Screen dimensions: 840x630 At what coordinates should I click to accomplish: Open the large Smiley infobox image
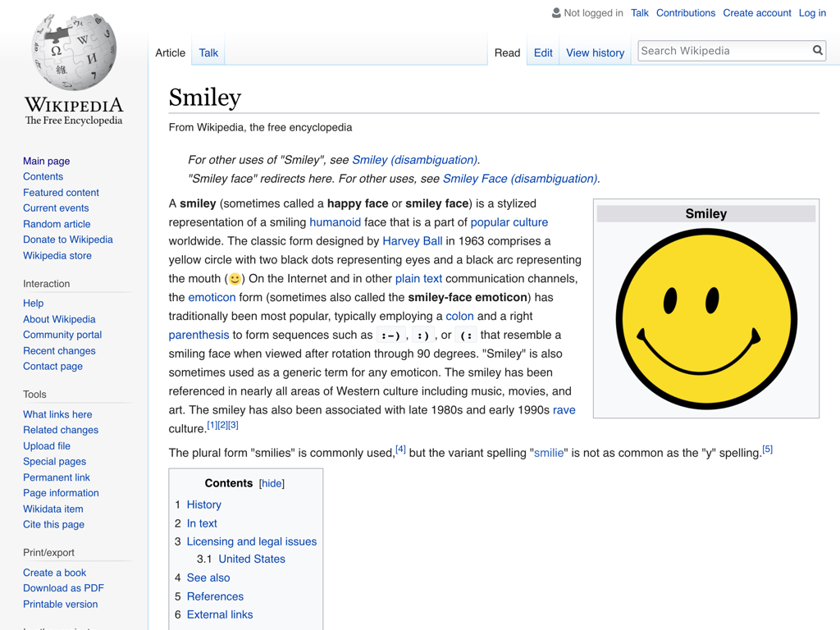[x=706, y=319]
